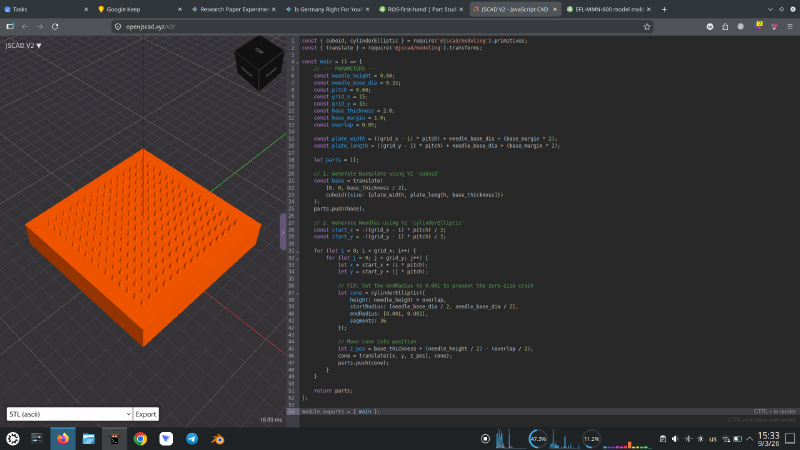This screenshot has height=450, width=800.
Task: Open the Pocket save icon in toolbar
Action: (710, 27)
